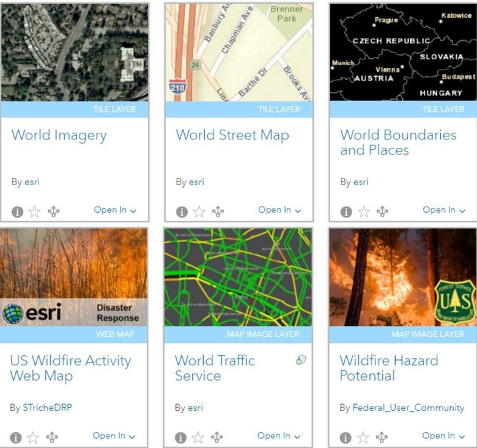Viewport: 477px width, 448px height.
Task: Open World Traffic Service title link
Action: tap(215, 368)
